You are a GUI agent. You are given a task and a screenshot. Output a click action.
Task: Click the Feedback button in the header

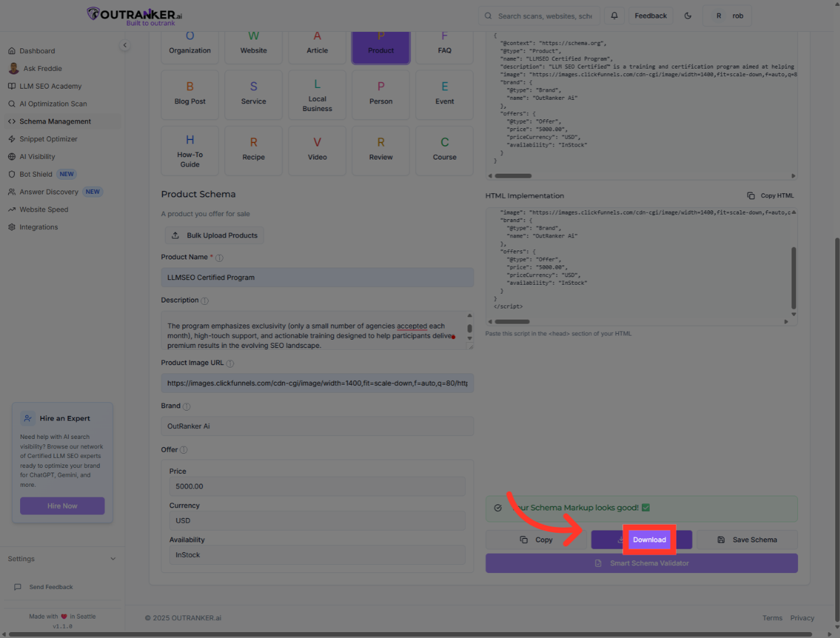click(x=651, y=16)
